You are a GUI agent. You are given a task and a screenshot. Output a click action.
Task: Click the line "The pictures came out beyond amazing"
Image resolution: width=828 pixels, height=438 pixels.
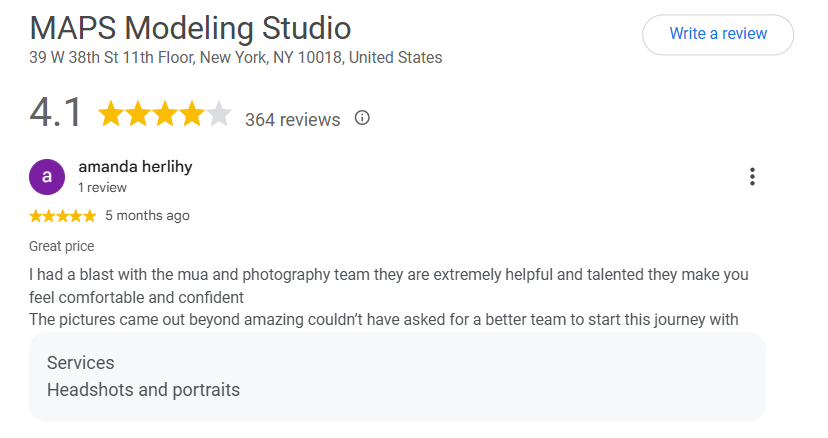pos(383,320)
